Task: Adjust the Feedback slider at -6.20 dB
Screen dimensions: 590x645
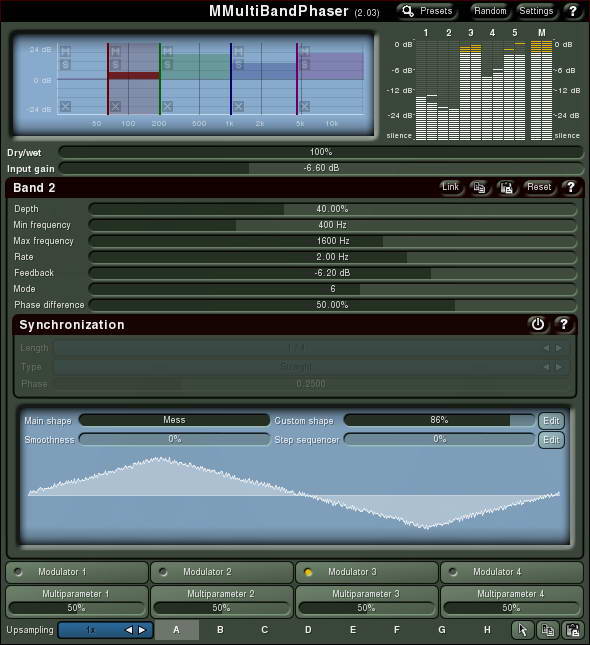Action: coord(332,273)
